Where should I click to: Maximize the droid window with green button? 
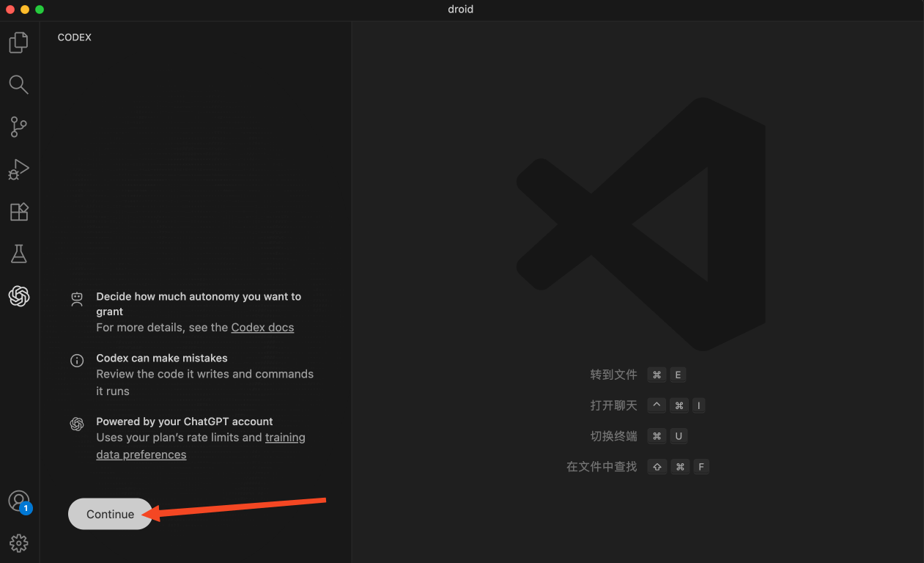click(x=40, y=10)
